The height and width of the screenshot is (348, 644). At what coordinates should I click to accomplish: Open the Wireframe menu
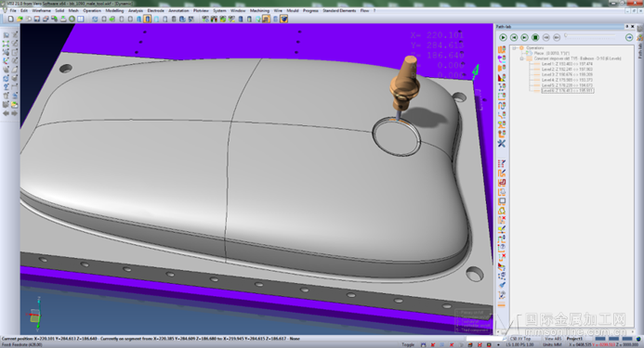(42, 10)
